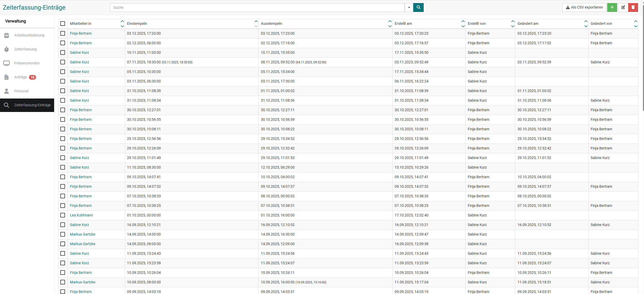Click the Personal person icon
The image size is (644, 294).
6,91
